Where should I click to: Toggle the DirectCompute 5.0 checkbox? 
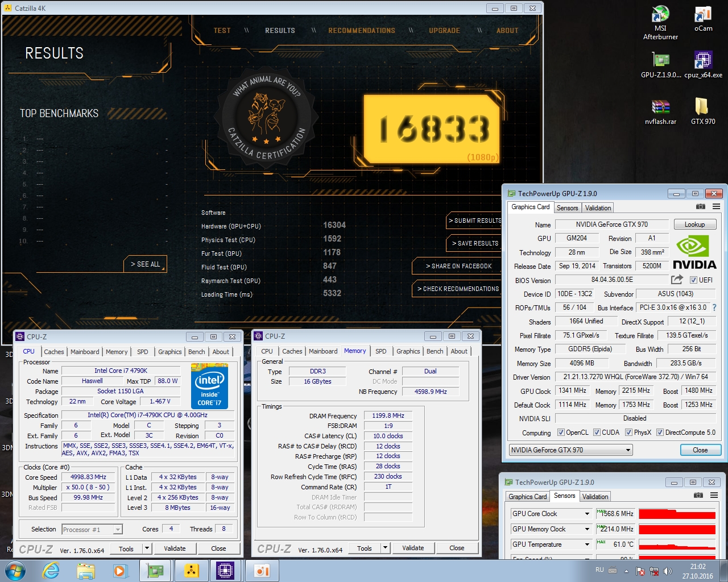pos(660,432)
